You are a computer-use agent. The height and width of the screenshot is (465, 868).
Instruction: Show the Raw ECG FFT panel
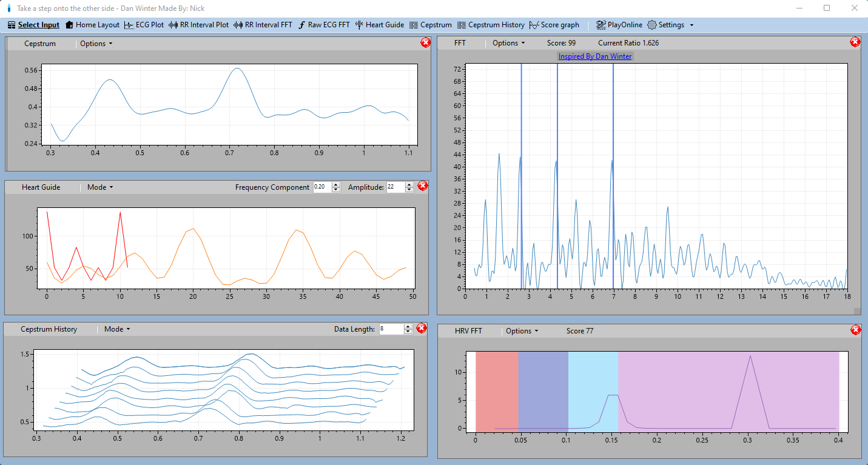coord(324,25)
